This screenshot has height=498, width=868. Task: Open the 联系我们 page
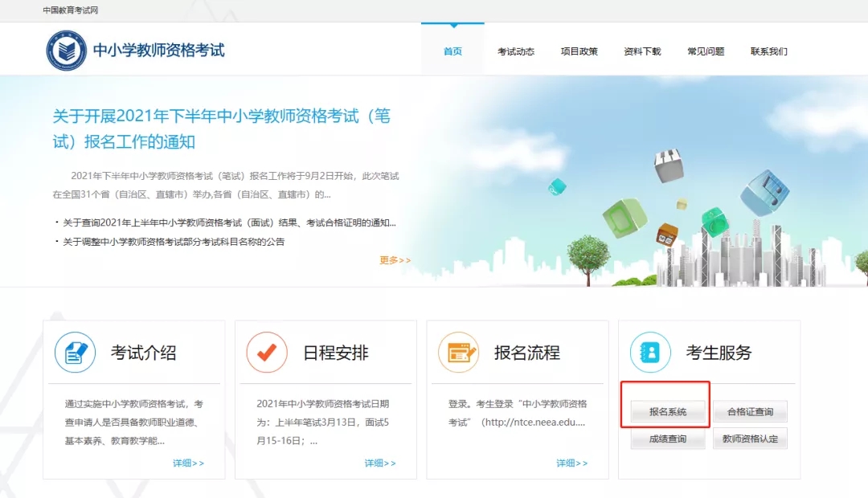tap(768, 50)
